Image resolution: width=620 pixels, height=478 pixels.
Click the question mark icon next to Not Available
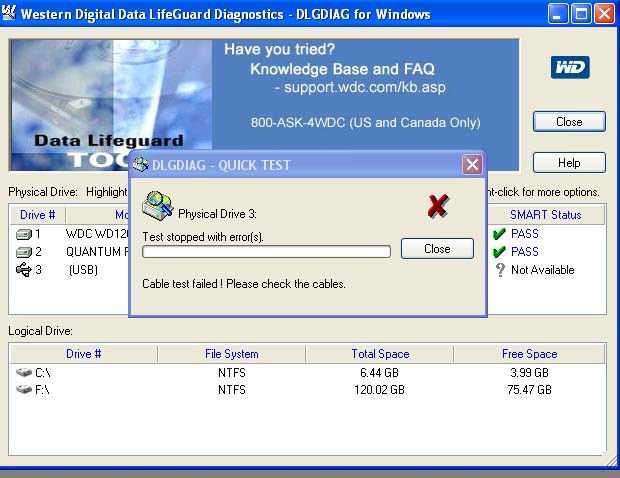tap(500, 270)
